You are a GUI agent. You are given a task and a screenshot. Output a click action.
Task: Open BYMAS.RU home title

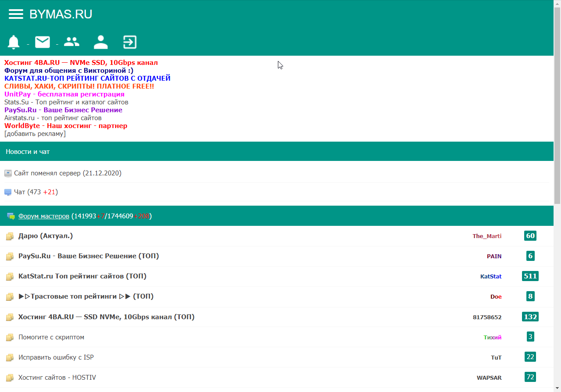[60, 14]
